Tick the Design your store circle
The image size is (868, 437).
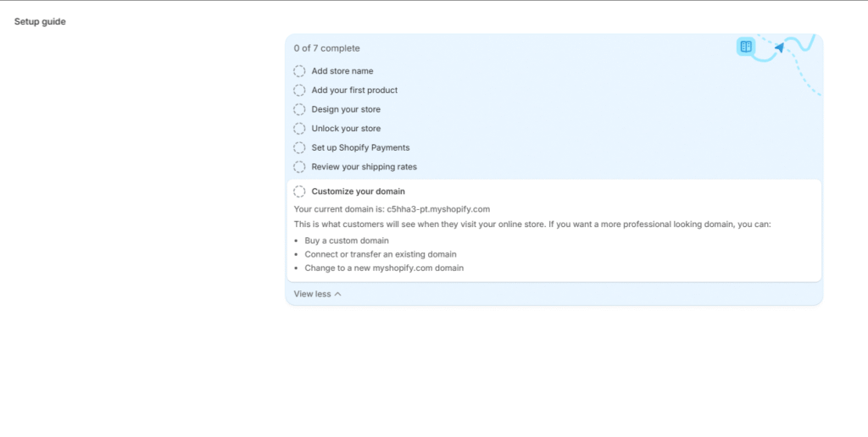[x=299, y=109]
